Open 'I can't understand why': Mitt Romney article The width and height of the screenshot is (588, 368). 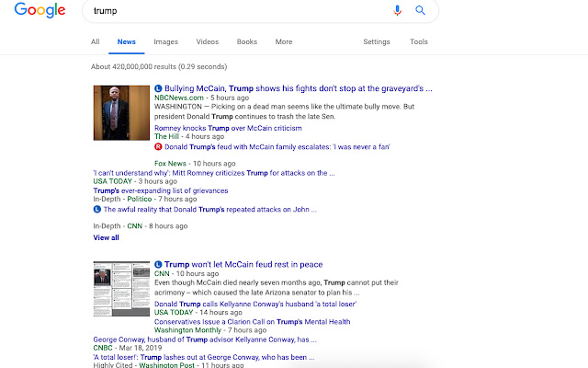click(214, 173)
